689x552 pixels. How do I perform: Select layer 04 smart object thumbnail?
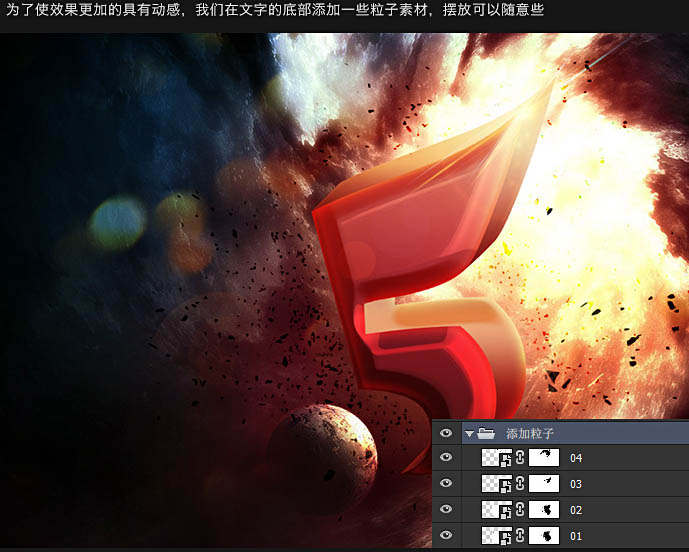pyautogui.click(x=497, y=458)
